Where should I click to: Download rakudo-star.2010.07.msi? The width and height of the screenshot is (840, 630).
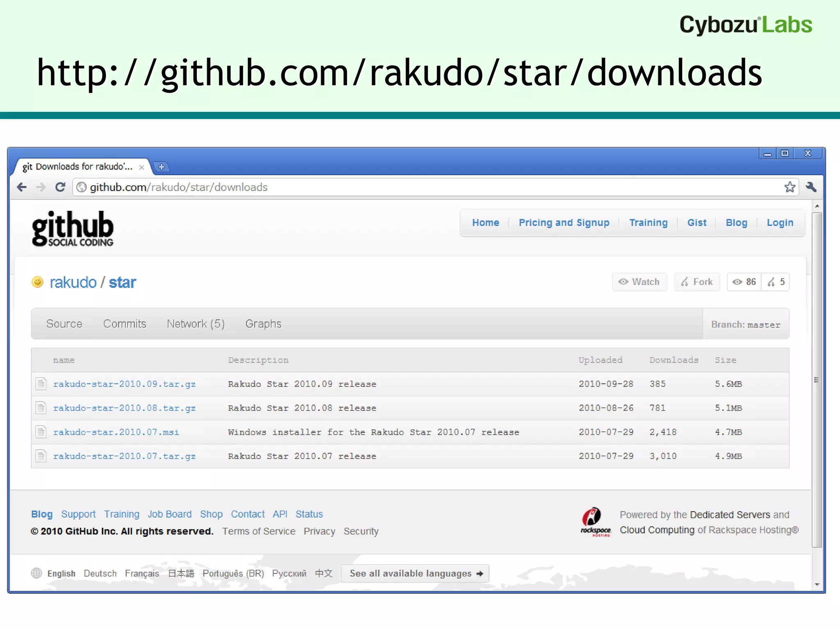[x=116, y=432]
